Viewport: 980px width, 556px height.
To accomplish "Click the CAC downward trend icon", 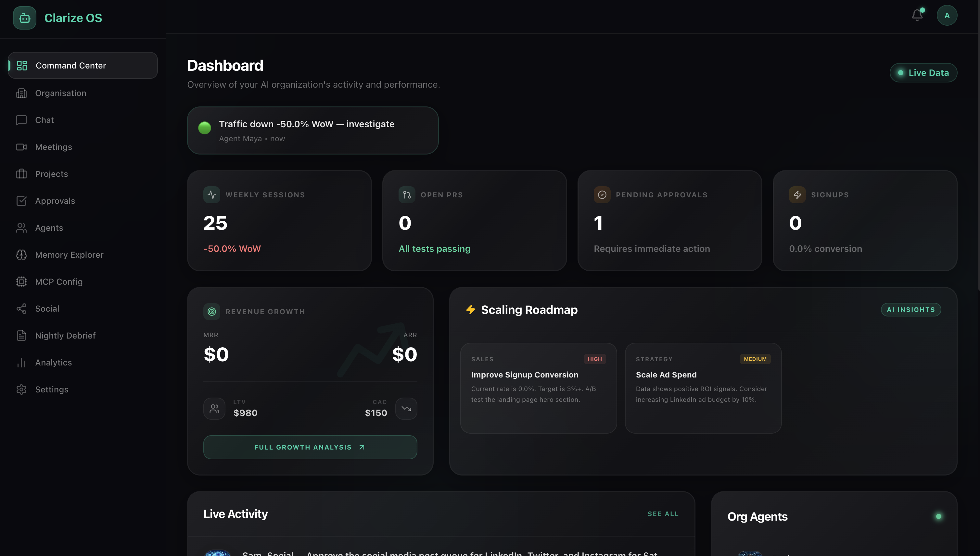I will coord(406,409).
